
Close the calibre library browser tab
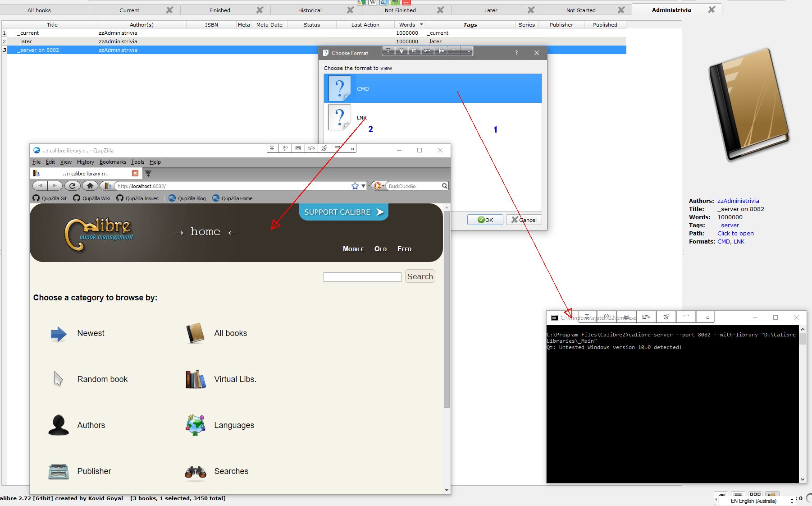(x=135, y=173)
